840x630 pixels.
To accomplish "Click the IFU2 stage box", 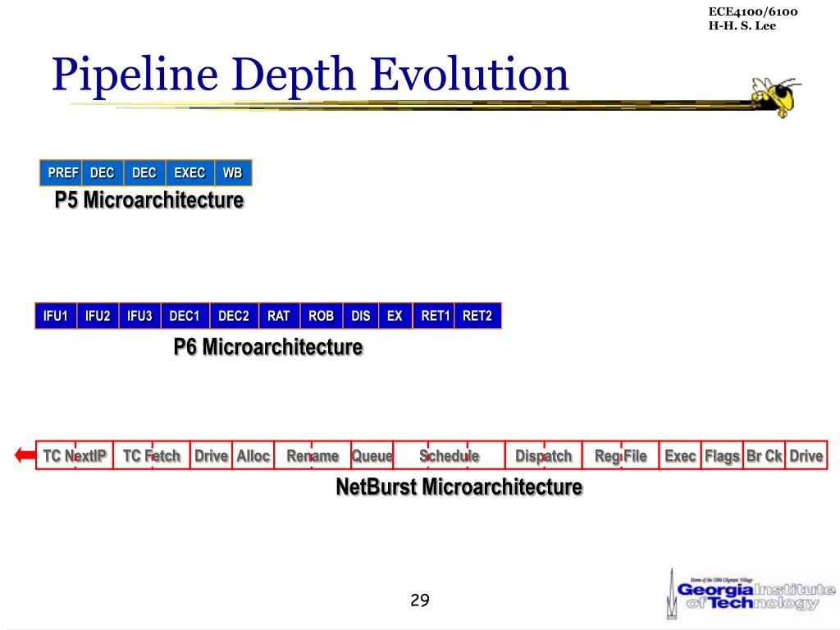I will click(98, 316).
